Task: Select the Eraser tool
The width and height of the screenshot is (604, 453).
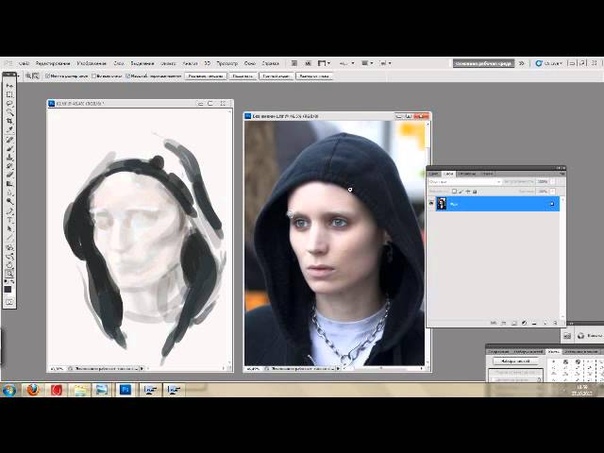Action: (9, 175)
